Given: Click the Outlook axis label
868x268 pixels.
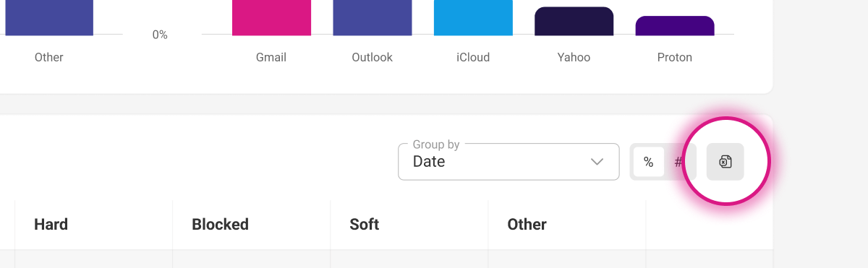Looking at the screenshot, I should pos(373,57).
